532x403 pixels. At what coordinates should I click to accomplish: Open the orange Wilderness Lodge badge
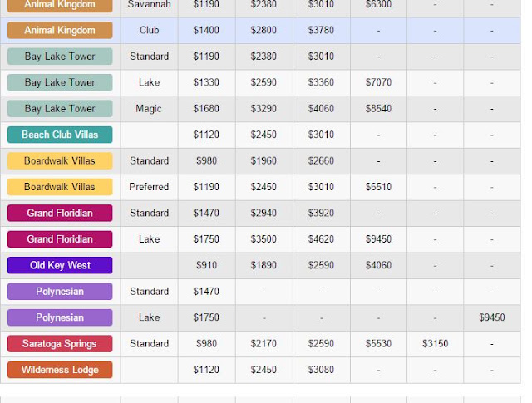tap(60, 370)
